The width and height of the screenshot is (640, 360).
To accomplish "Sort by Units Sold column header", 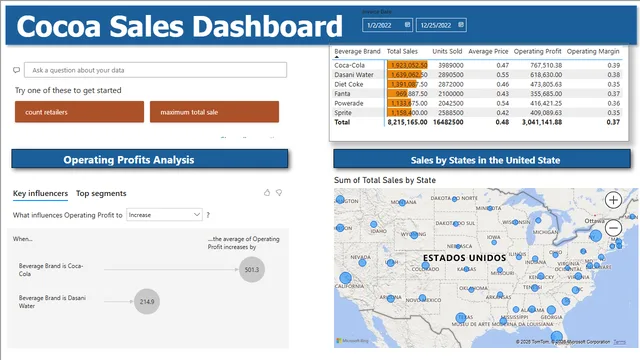I will 447,51.
